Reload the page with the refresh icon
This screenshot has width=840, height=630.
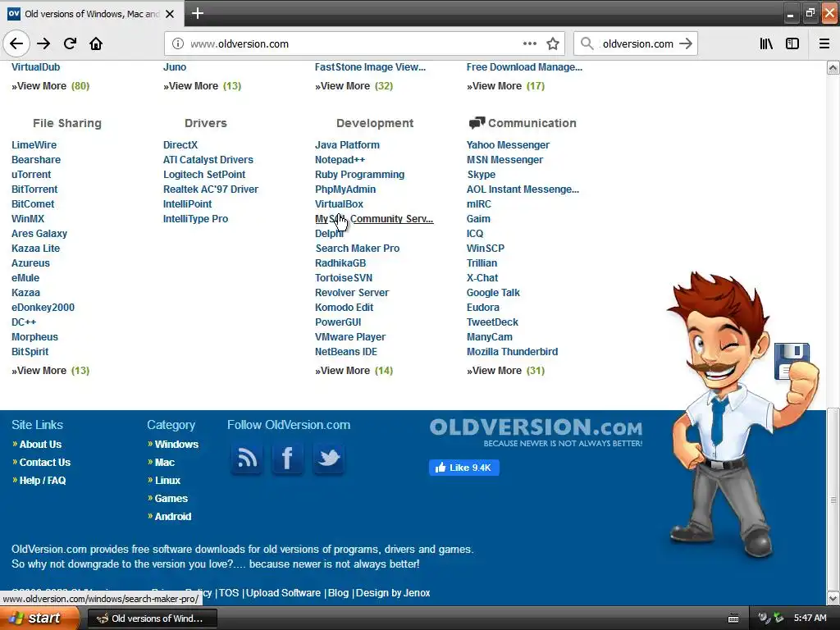point(70,43)
